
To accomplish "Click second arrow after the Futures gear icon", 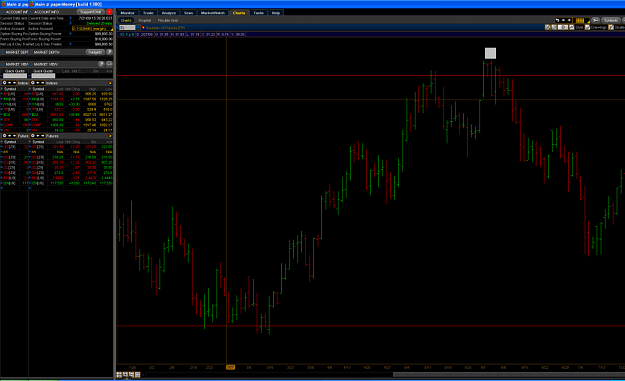I will click(x=43, y=136).
